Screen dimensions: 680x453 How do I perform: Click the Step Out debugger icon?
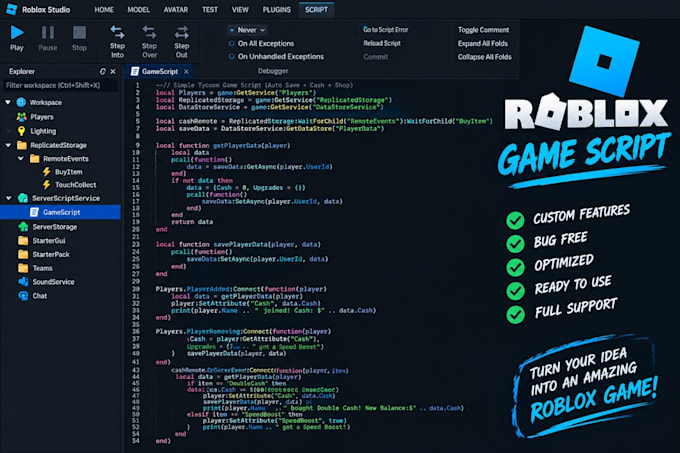point(181,32)
